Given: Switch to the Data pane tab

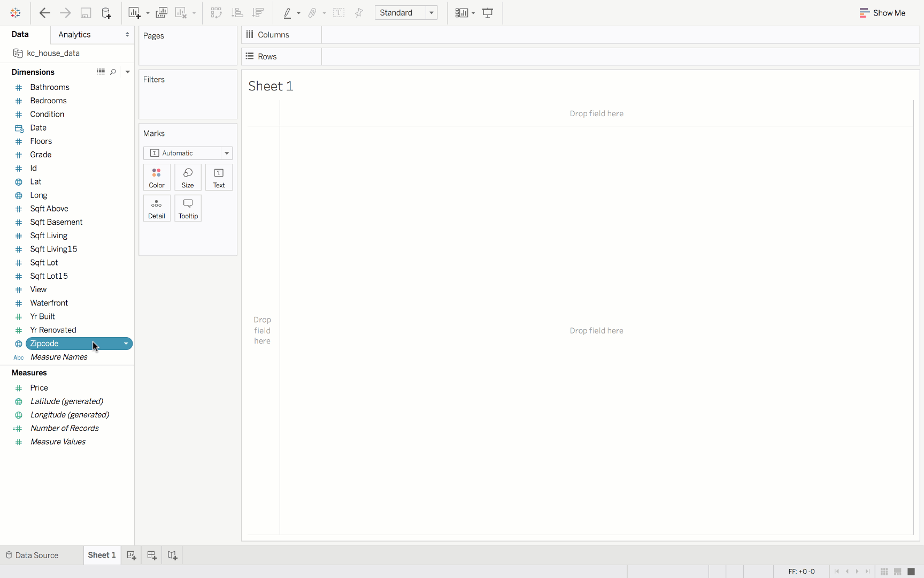Looking at the screenshot, I should 20,34.
